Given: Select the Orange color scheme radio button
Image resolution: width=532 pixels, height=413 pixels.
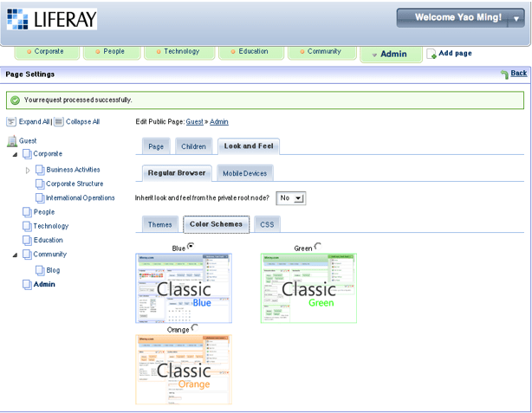Looking at the screenshot, I should coord(195,327).
